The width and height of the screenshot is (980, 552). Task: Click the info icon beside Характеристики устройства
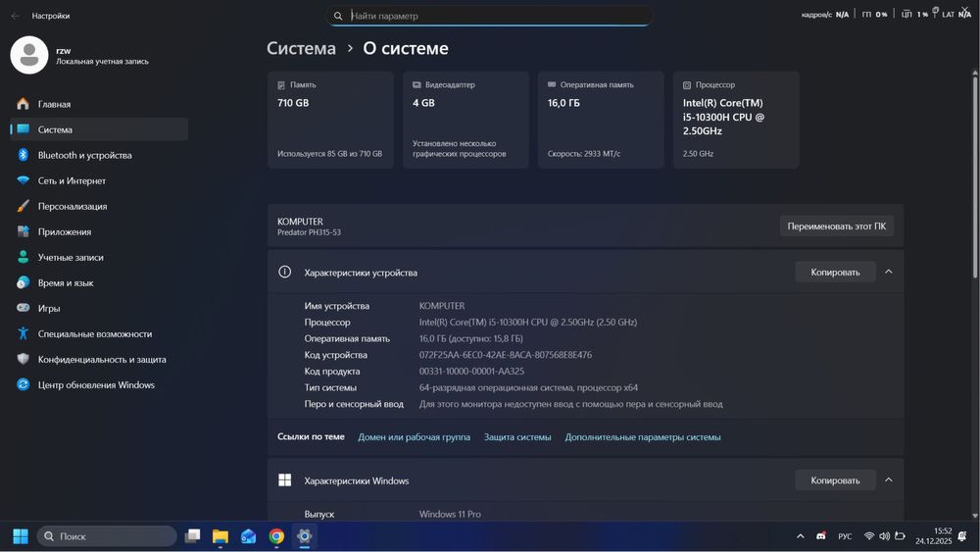[x=284, y=272]
